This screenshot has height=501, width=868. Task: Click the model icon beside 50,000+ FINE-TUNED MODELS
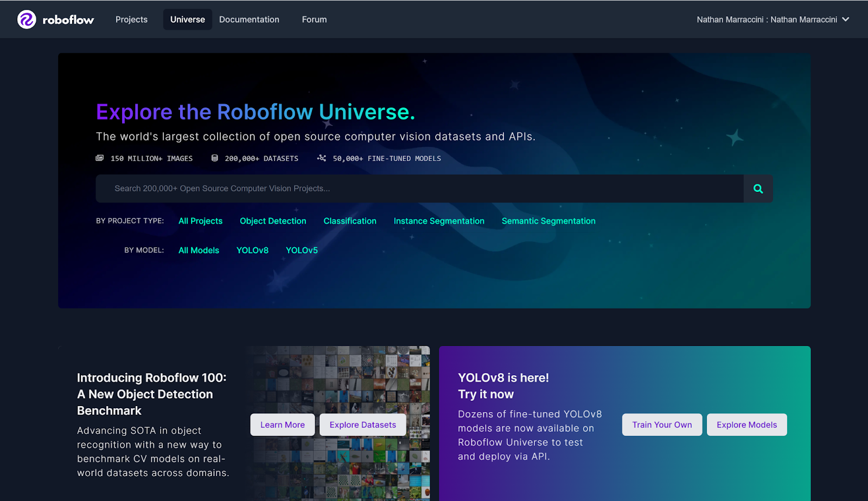322,158
